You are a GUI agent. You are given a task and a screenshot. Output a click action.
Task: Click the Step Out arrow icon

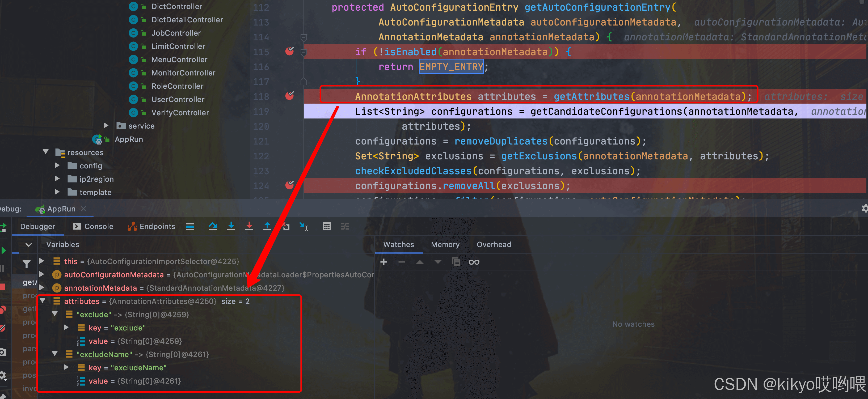point(267,226)
